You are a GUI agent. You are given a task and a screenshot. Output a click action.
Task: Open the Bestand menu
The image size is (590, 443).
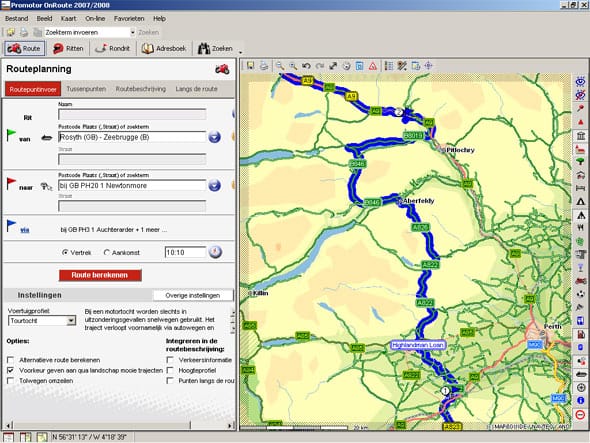tap(17, 18)
